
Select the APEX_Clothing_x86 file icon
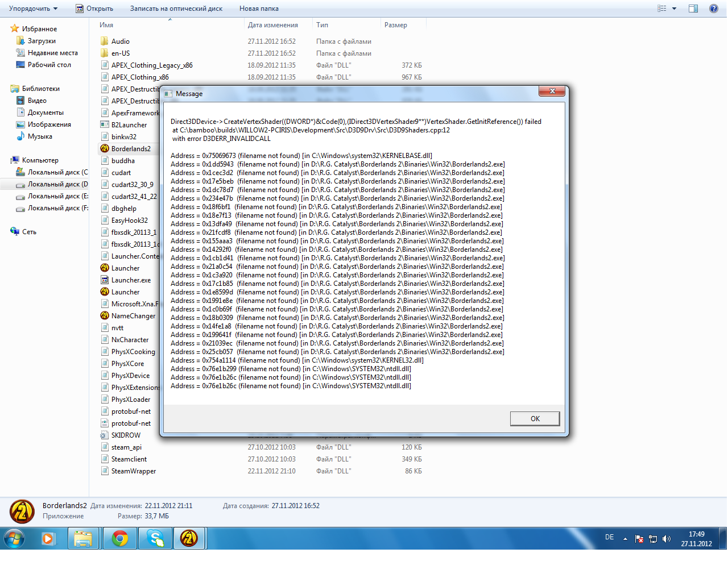pos(105,77)
